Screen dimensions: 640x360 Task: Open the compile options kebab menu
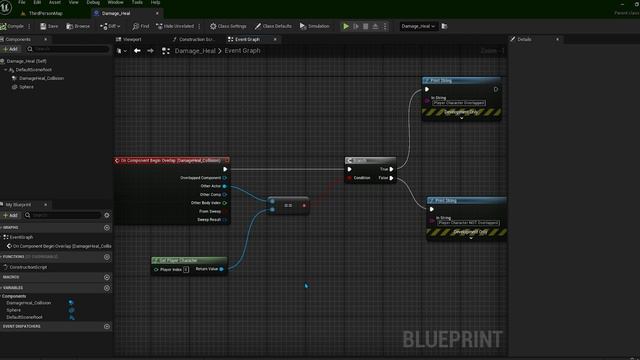[x=29, y=26]
